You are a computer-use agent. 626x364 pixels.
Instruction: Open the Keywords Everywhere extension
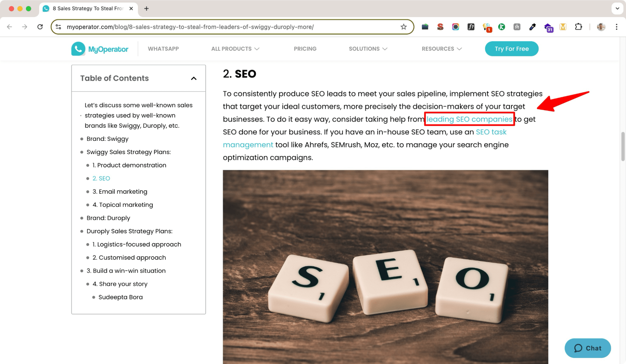click(502, 27)
